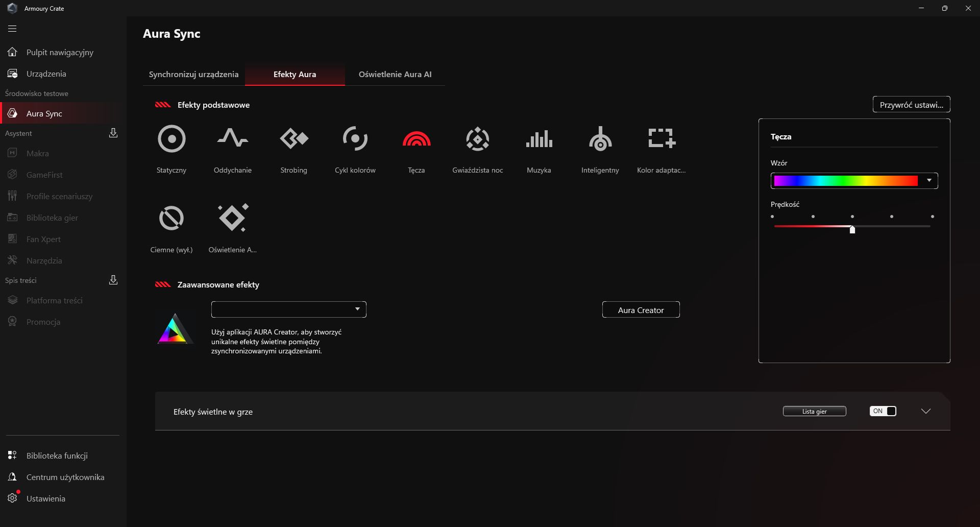Choose the Inteligentny effect icon
This screenshot has width=980, height=527.
coord(600,139)
